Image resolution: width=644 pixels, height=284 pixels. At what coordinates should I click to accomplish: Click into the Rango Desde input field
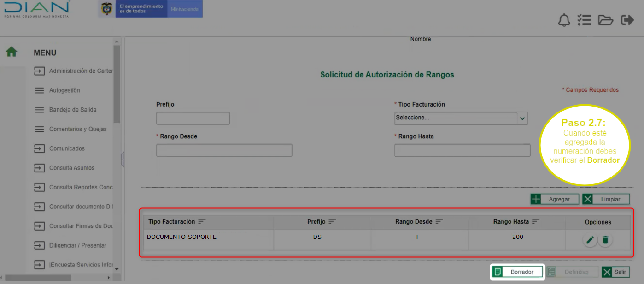(x=224, y=151)
